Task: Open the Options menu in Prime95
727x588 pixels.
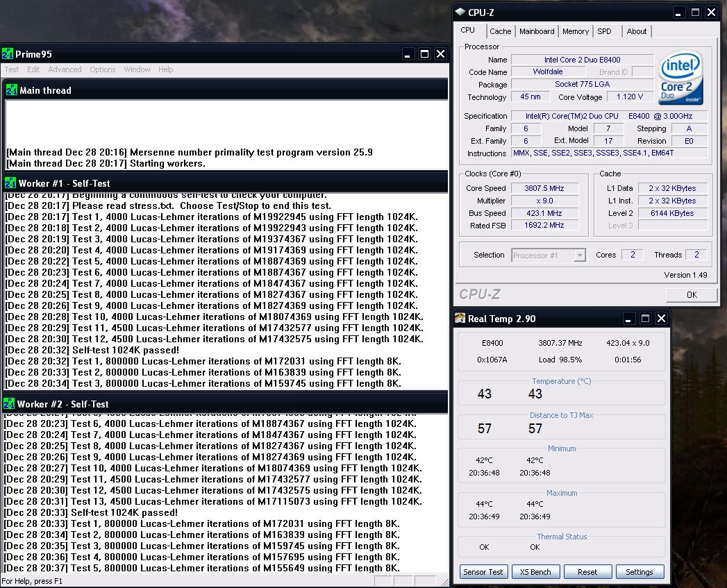Action: pos(103,69)
